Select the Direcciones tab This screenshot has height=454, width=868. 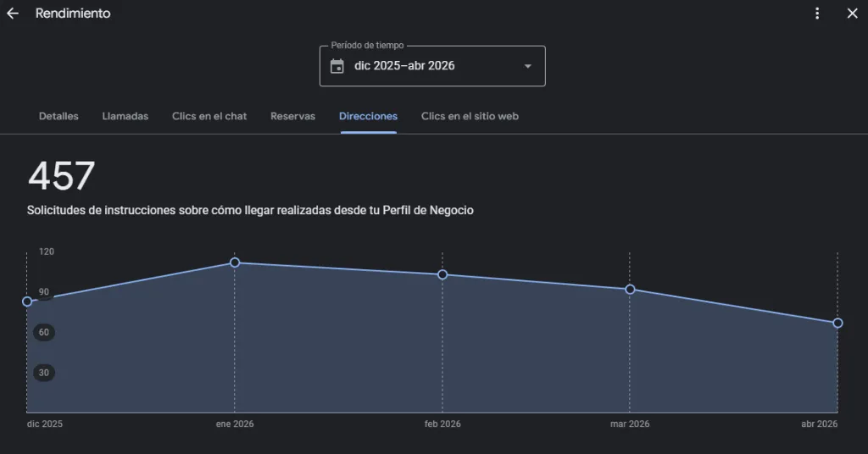click(x=368, y=116)
